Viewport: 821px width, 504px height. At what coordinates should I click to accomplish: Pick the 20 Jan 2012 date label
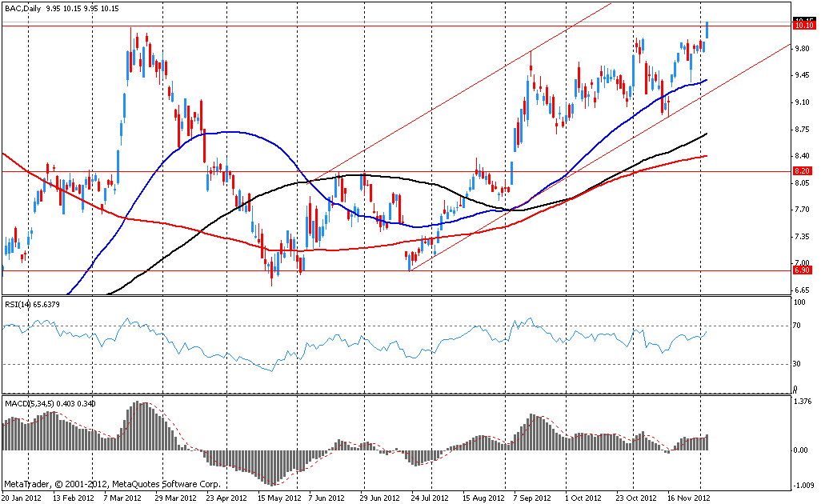[22, 497]
